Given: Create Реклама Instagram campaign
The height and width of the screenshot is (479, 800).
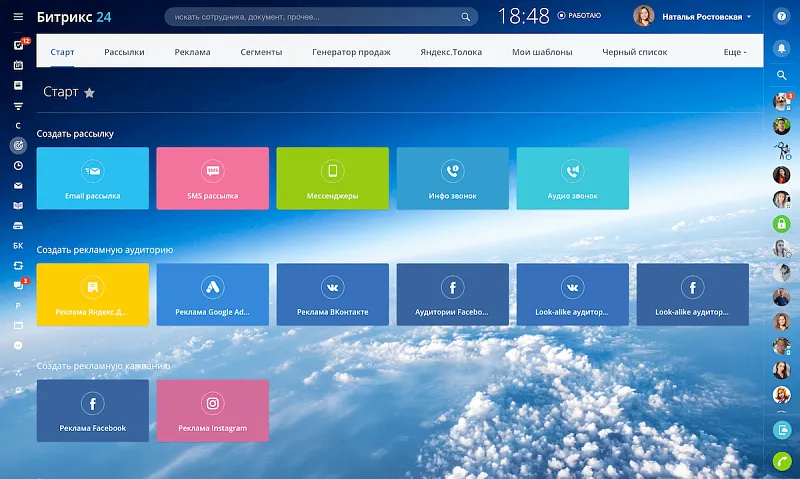Looking at the screenshot, I should pos(212,410).
